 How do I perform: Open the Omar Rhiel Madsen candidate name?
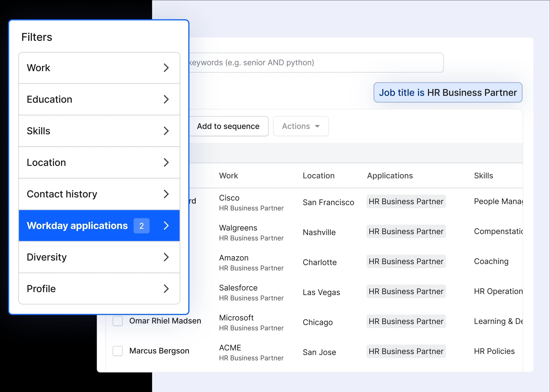[165, 321]
